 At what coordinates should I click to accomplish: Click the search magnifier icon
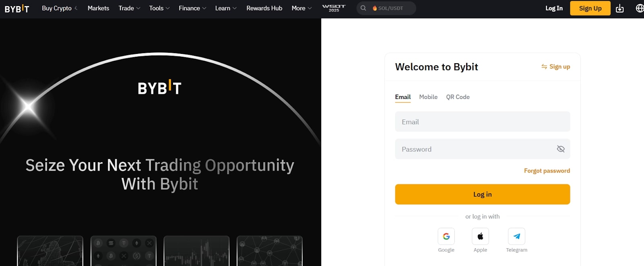click(363, 8)
